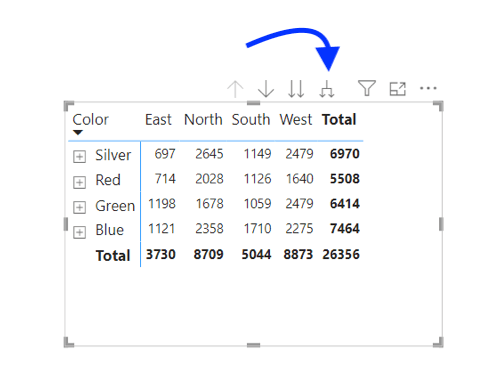Select the South column header
The image size is (502, 373).
point(251,119)
